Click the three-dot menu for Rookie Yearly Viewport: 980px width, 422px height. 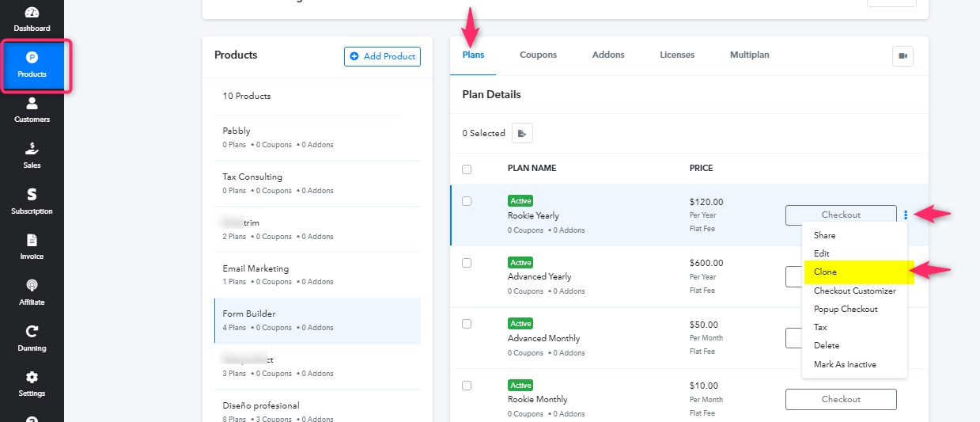906,215
